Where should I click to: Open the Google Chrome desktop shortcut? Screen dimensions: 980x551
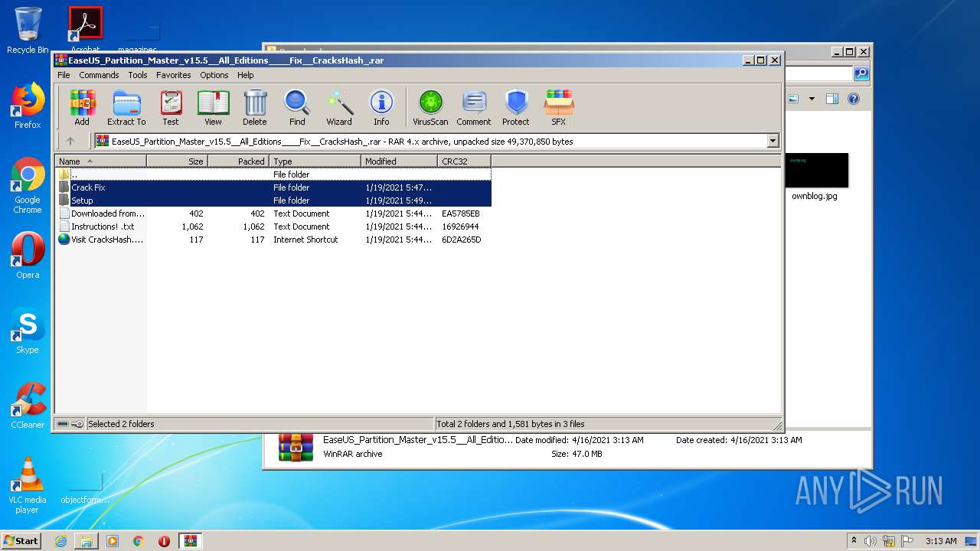pyautogui.click(x=28, y=186)
